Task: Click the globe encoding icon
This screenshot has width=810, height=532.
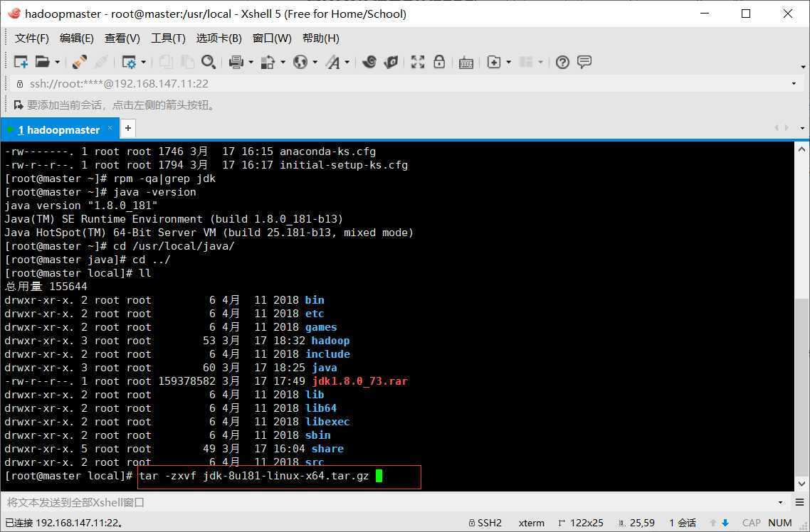Action: click(x=300, y=62)
